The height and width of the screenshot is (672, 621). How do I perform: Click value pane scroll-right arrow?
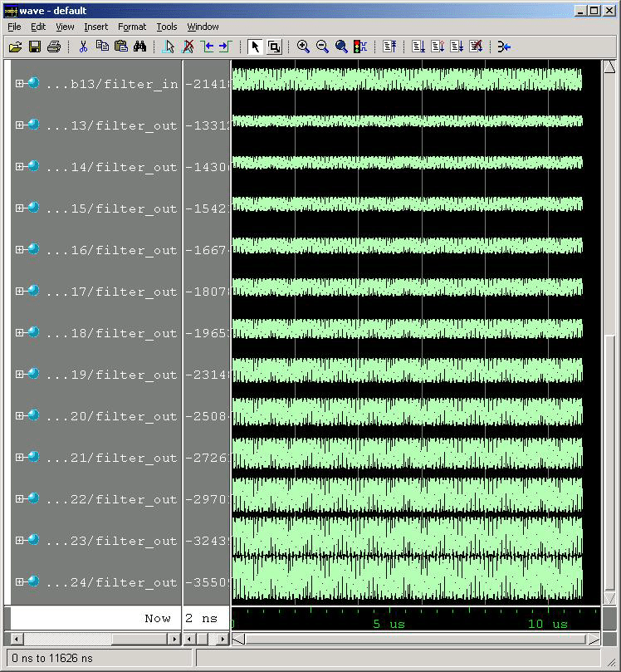222,640
